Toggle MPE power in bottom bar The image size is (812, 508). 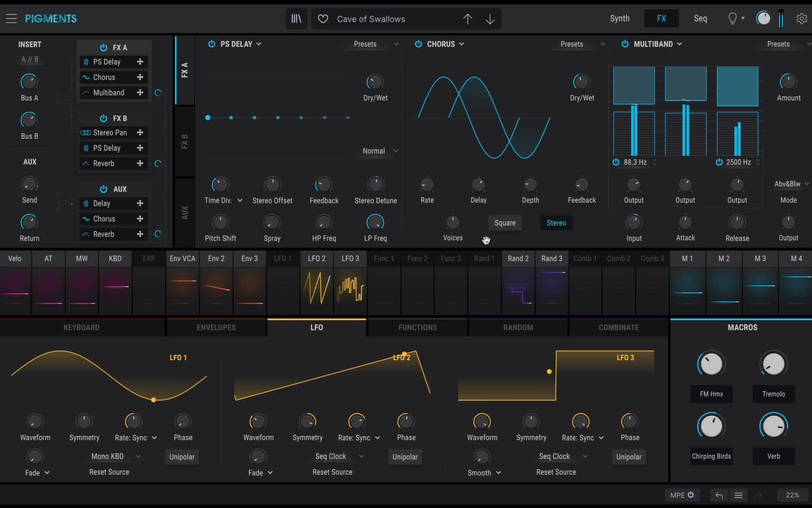[691, 495]
